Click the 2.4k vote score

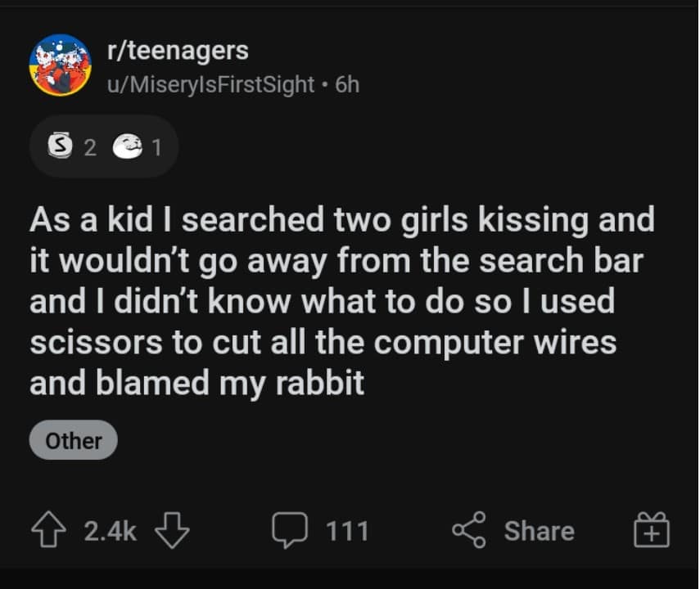(110, 531)
